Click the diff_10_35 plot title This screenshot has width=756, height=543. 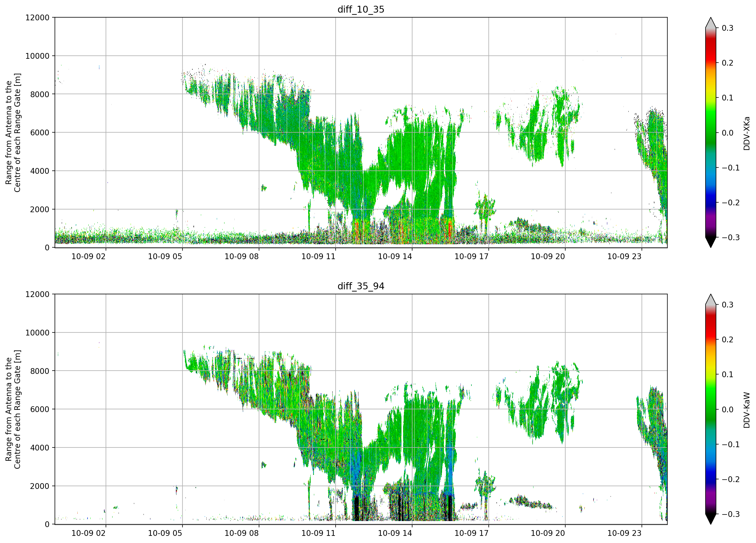pyautogui.click(x=361, y=9)
